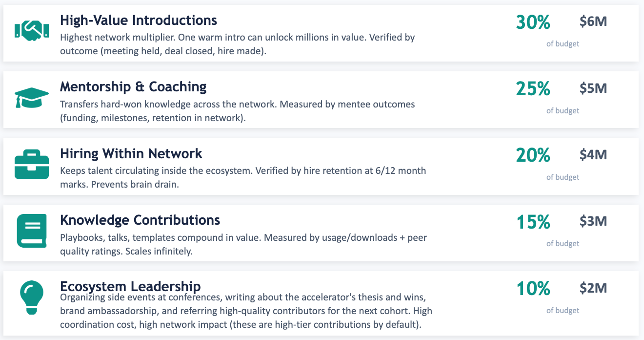Click the $2M Ecosystem Leadership amount
644x340 pixels.
593,288
